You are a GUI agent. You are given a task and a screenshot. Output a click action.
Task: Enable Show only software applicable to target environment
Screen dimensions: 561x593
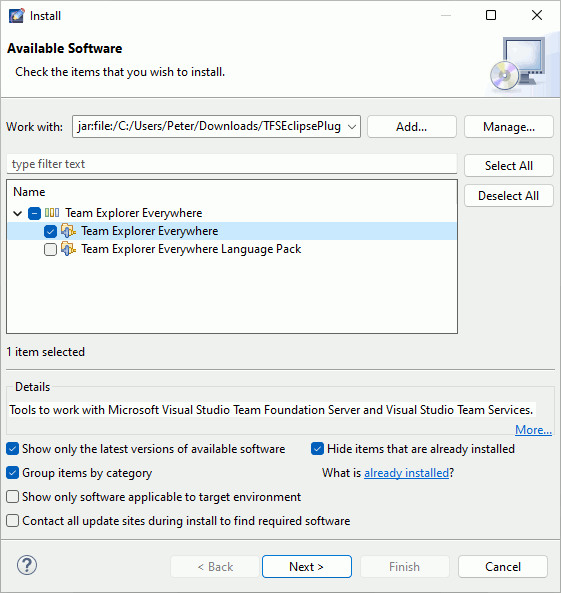(12, 497)
